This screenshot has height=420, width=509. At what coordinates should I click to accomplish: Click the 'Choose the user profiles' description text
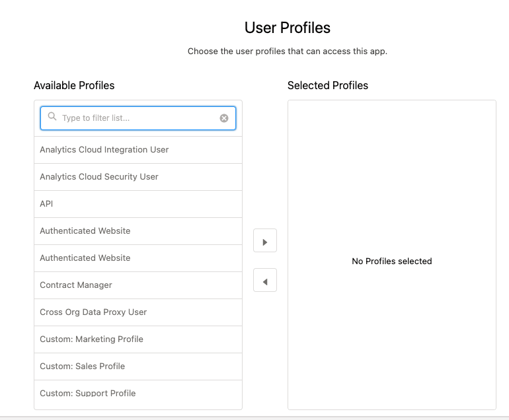(x=288, y=52)
